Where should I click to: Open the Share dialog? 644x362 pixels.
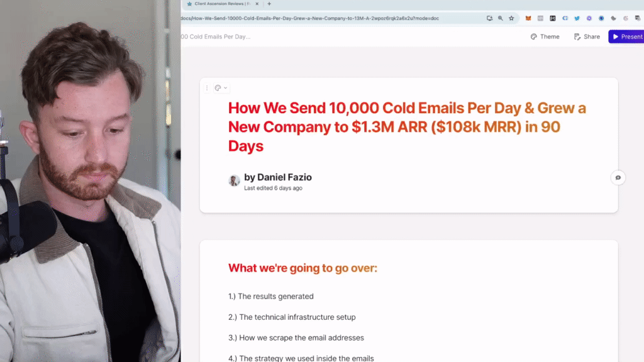point(587,36)
